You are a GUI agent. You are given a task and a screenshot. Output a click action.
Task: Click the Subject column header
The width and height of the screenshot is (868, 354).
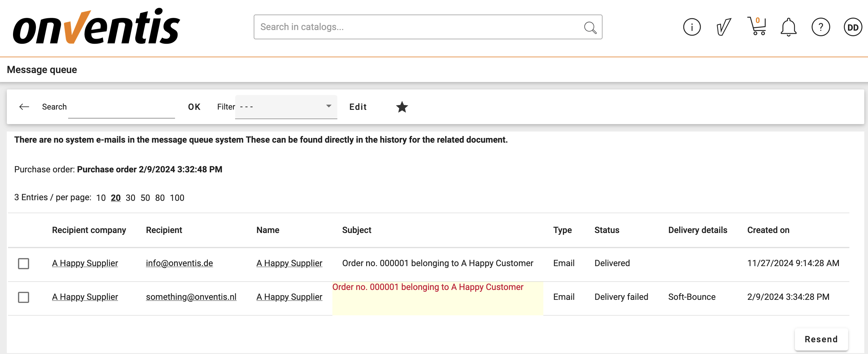(x=357, y=230)
